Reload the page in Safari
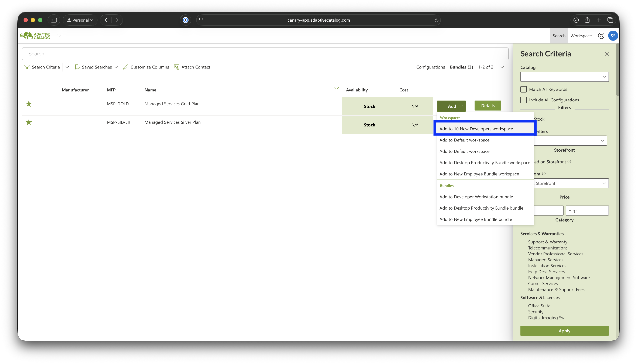Image resolution: width=637 pixels, height=364 pixels. coord(436,20)
